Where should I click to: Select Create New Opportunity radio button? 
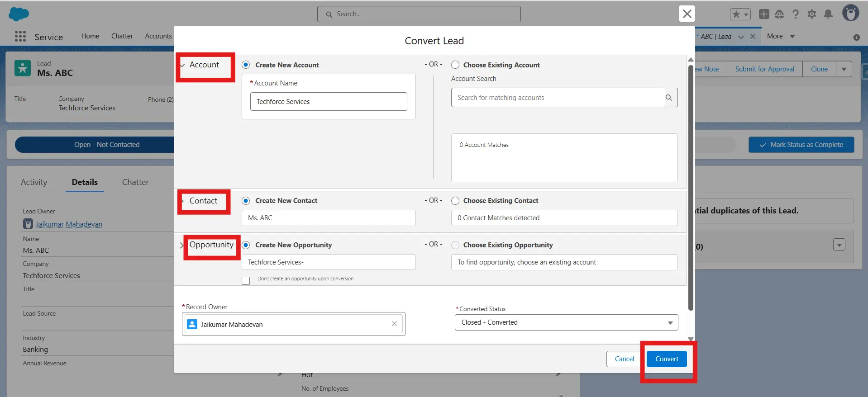coord(246,245)
